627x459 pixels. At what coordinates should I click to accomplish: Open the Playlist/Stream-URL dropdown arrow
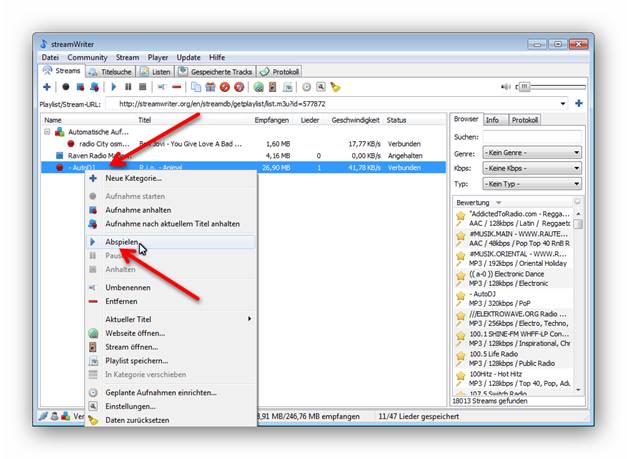[563, 104]
